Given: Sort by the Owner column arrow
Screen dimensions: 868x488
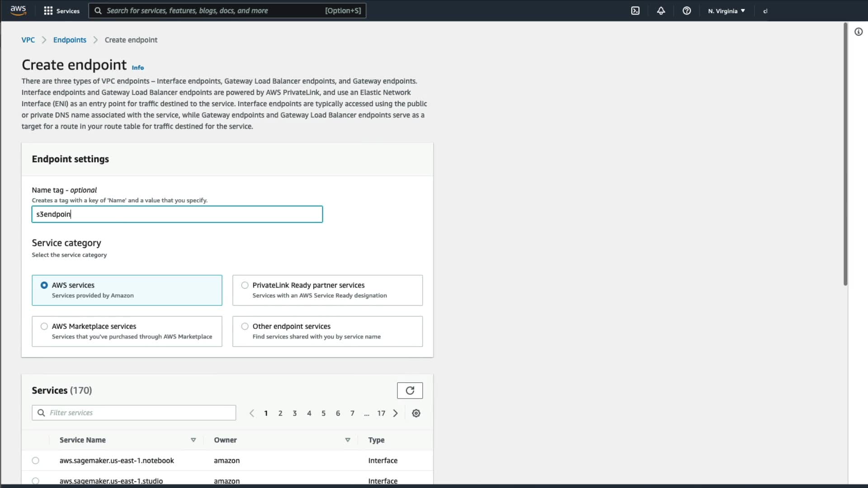Looking at the screenshot, I should click(x=347, y=440).
